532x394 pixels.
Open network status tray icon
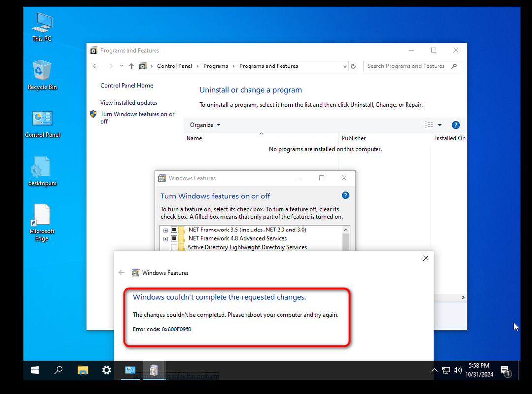[446, 370]
